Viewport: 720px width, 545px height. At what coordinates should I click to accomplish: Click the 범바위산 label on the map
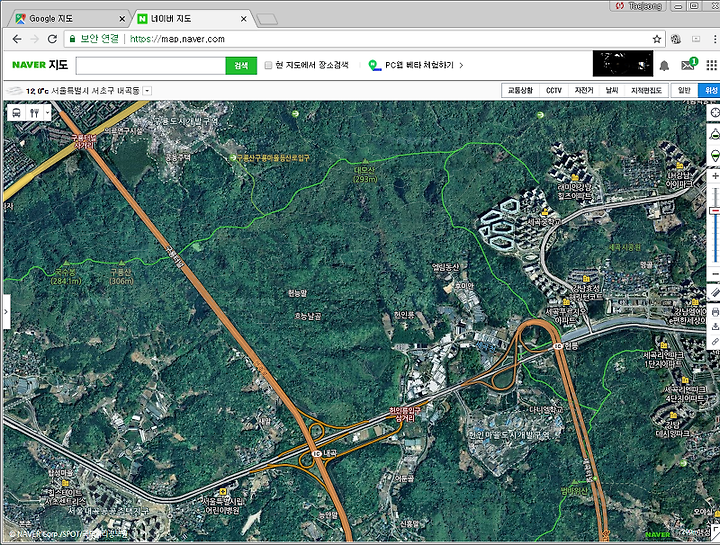click(x=574, y=491)
